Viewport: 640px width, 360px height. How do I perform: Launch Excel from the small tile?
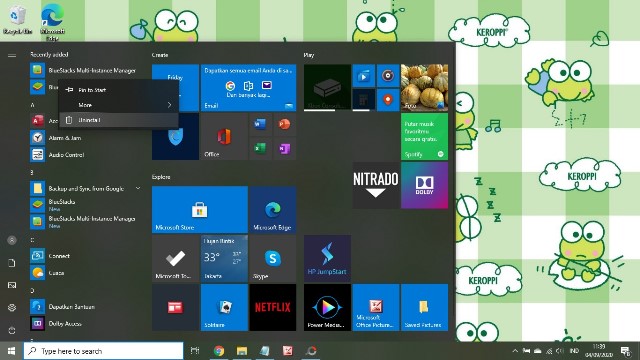tap(260, 149)
